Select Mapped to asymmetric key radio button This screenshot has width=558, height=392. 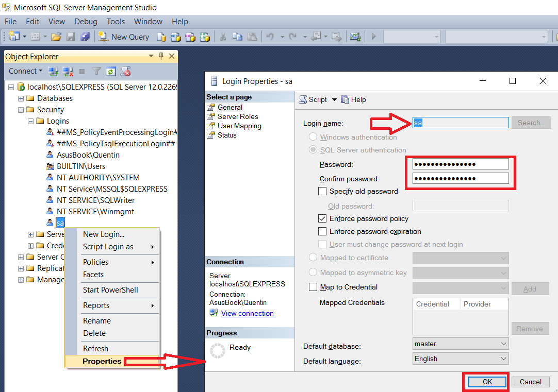click(x=313, y=272)
